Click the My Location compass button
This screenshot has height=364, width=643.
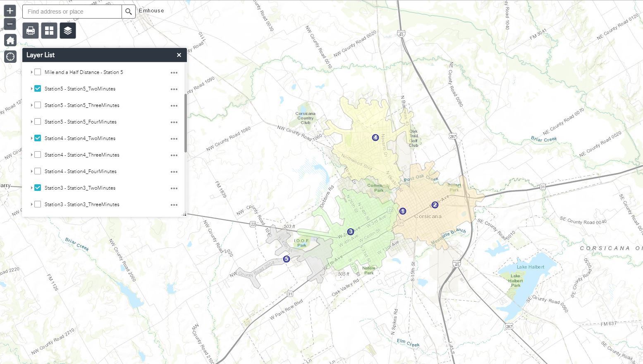click(10, 57)
